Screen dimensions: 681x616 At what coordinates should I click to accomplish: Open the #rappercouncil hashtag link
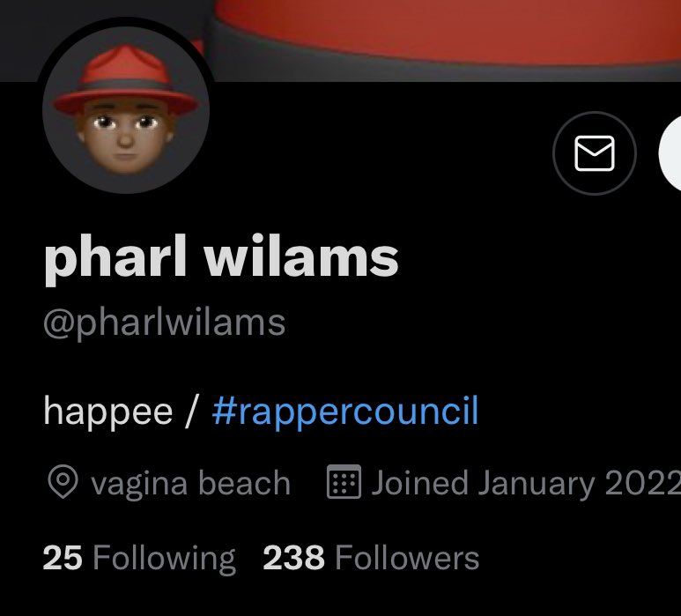click(345, 412)
